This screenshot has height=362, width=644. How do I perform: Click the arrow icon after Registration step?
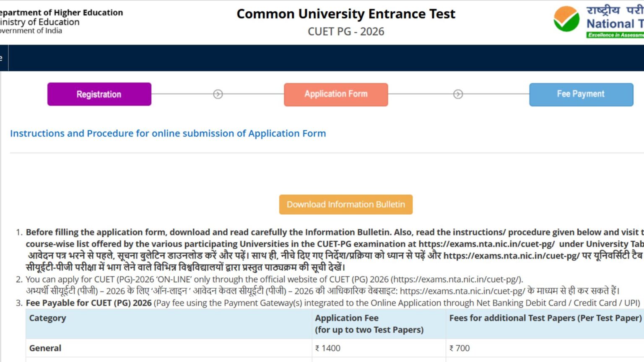[x=217, y=94]
